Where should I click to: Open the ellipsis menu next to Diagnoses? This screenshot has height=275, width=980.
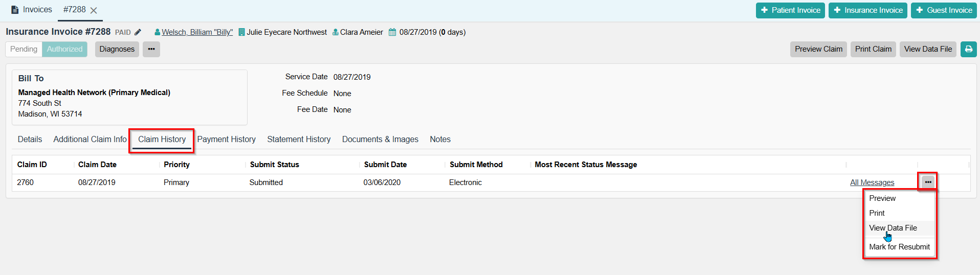(151, 49)
